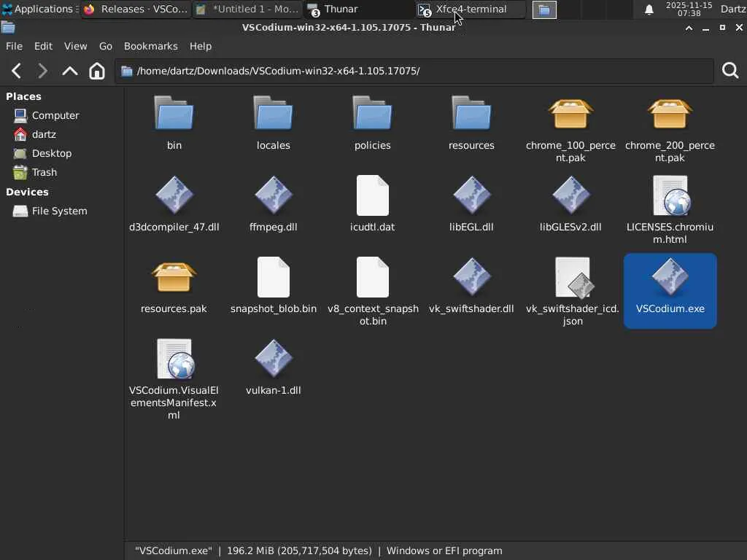Image resolution: width=747 pixels, height=560 pixels.
Task: Open dartz home in sidebar
Action: pos(35,134)
